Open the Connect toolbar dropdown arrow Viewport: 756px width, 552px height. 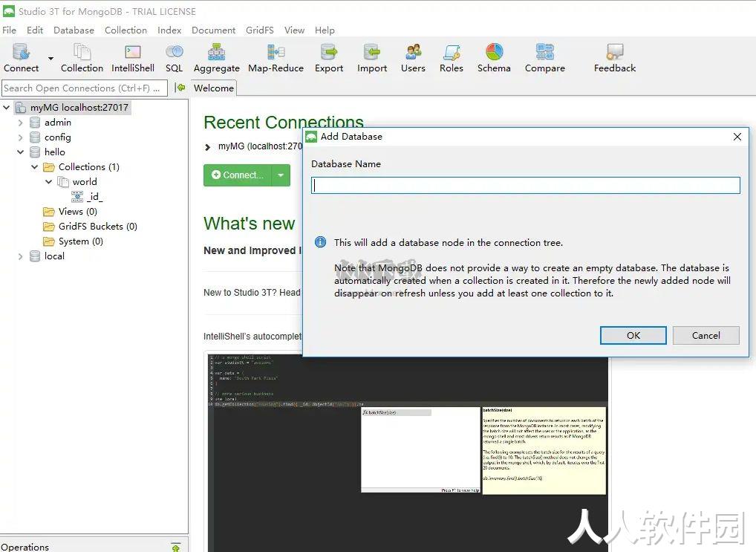coord(50,59)
